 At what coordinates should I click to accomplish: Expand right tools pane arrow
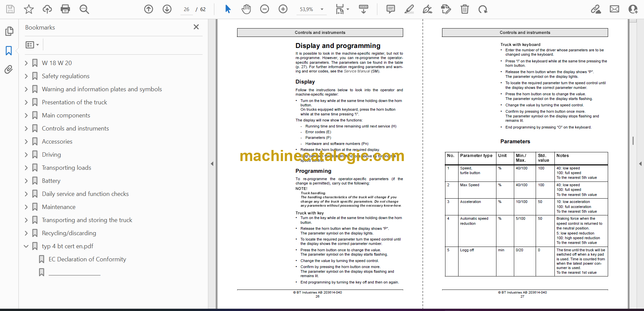640,164
